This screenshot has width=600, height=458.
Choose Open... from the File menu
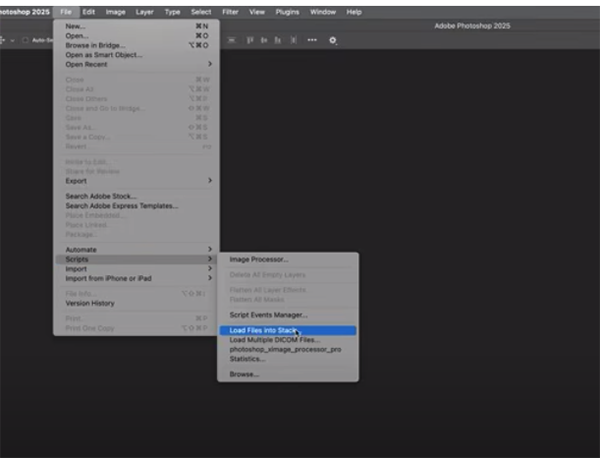coord(136,36)
